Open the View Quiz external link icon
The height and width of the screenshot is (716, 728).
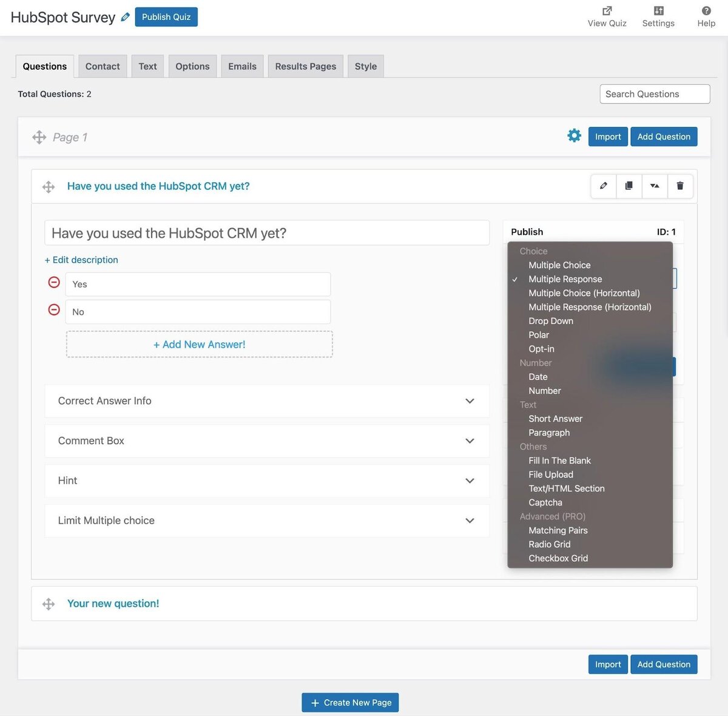[607, 10]
